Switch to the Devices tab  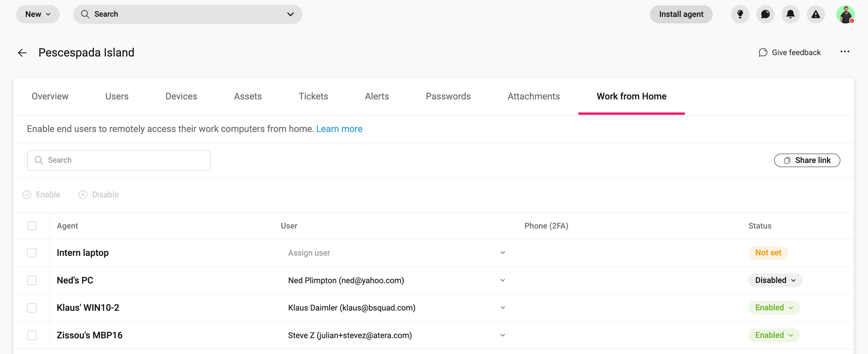(181, 96)
